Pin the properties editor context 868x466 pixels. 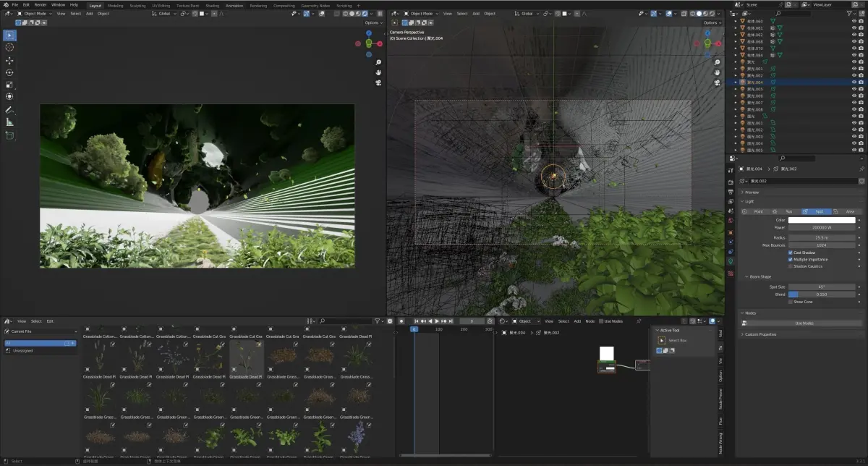click(x=861, y=169)
